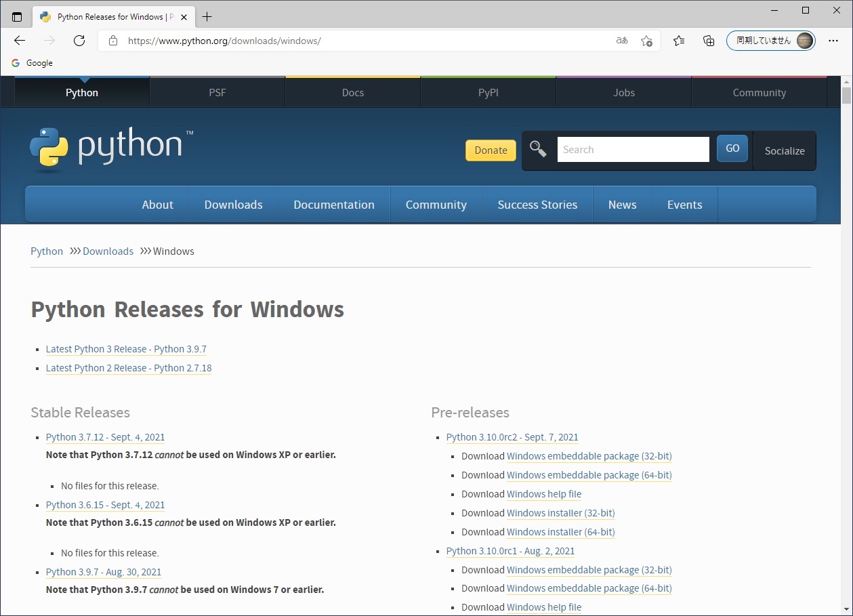Viewport: 853px width, 616px height.
Task: Click the Python breadcrumb link
Action: pos(47,251)
